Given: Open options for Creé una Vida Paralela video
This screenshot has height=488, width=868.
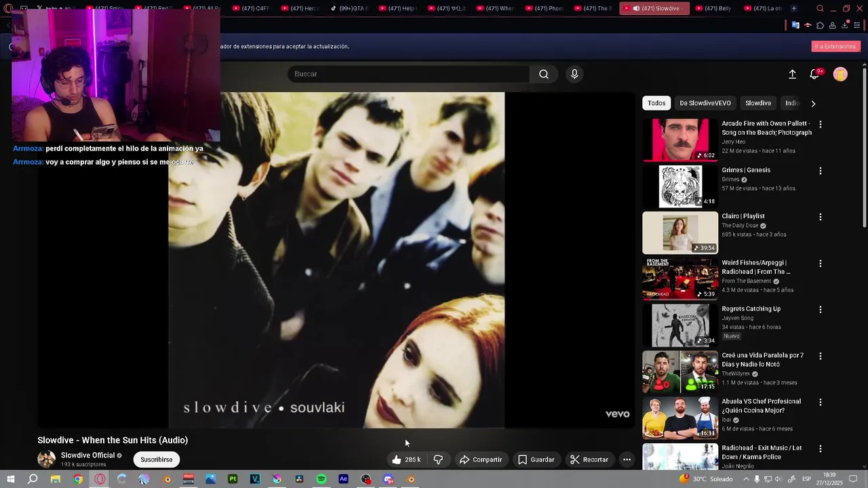Looking at the screenshot, I should coord(820,356).
